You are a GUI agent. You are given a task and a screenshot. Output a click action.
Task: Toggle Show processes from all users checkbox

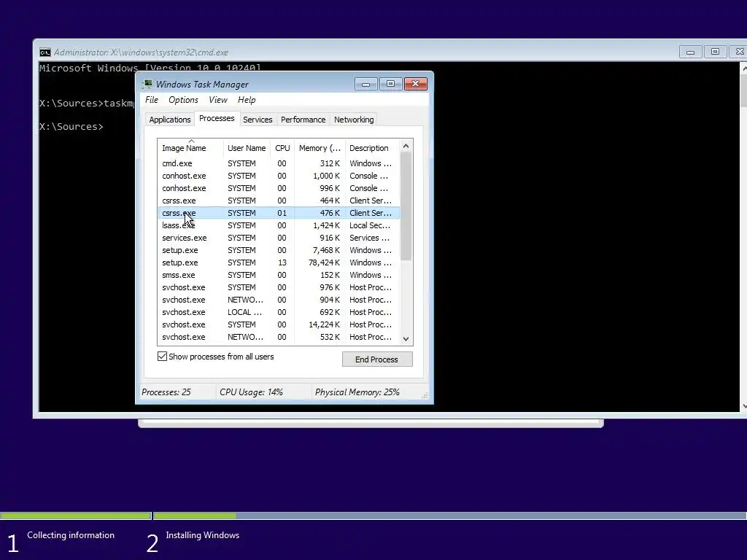[x=162, y=356]
